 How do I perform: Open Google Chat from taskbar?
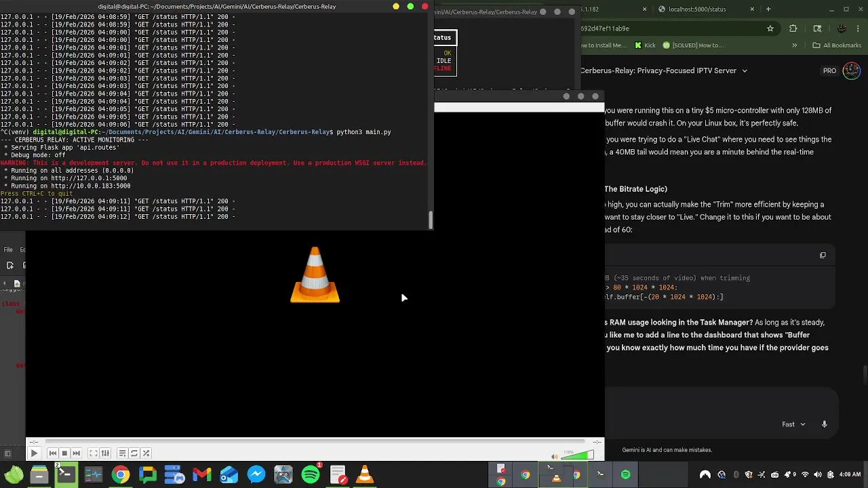147,474
